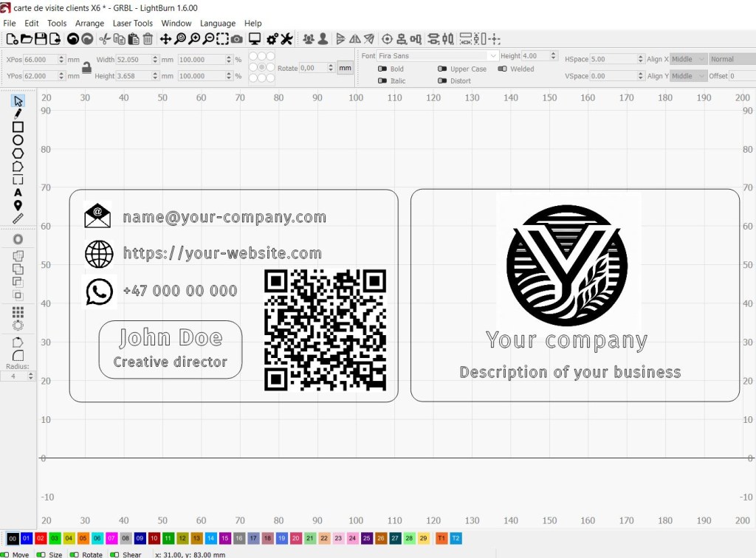The width and height of the screenshot is (756, 558).
Task: Open device settings wrench icon
Action: point(287,39)
